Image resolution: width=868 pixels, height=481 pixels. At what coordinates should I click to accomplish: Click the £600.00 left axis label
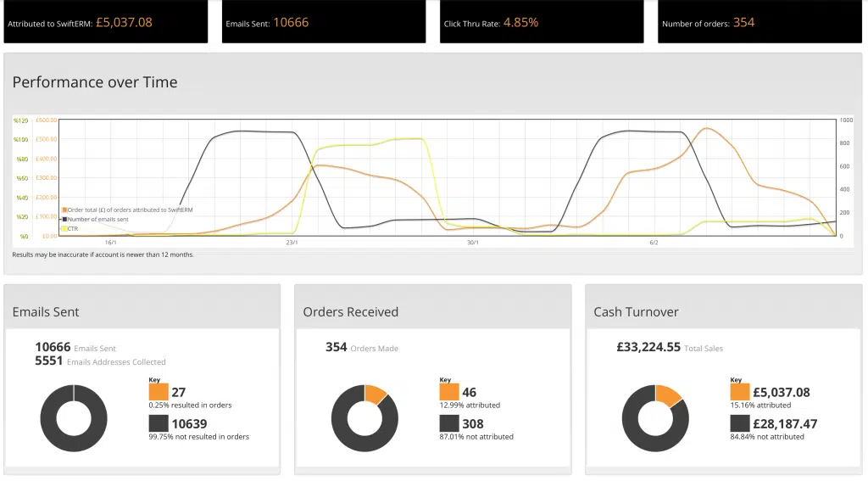point(46,120)
